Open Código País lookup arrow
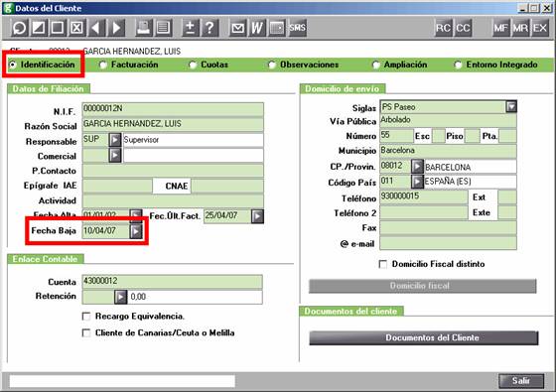556x392 pixels. click(417, 182)
